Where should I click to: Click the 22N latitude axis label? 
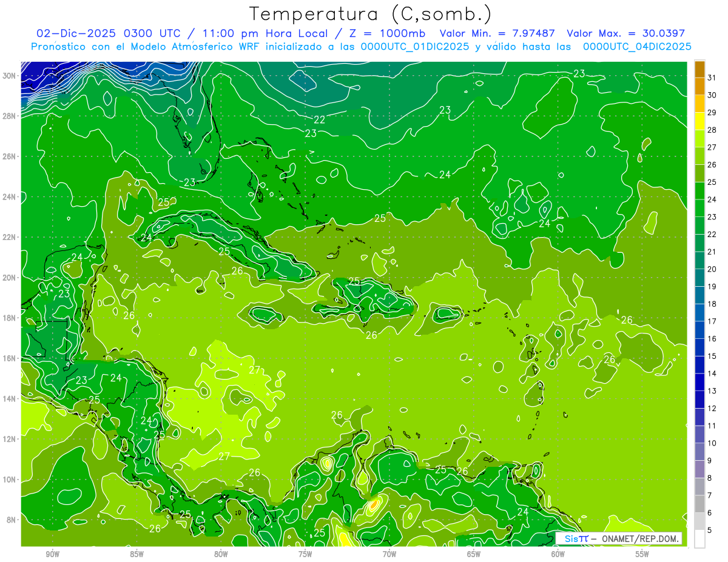click(x=10, y=237)
